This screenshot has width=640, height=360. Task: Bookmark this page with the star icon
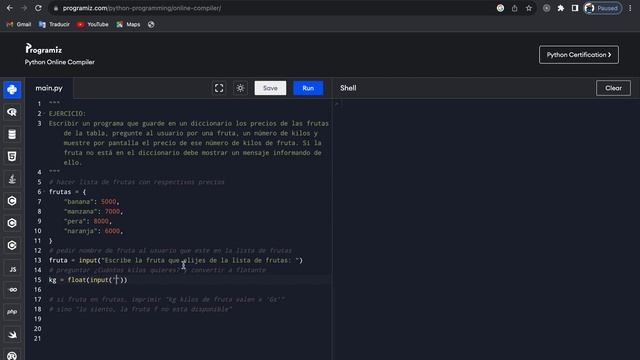[x=529, y=8]
